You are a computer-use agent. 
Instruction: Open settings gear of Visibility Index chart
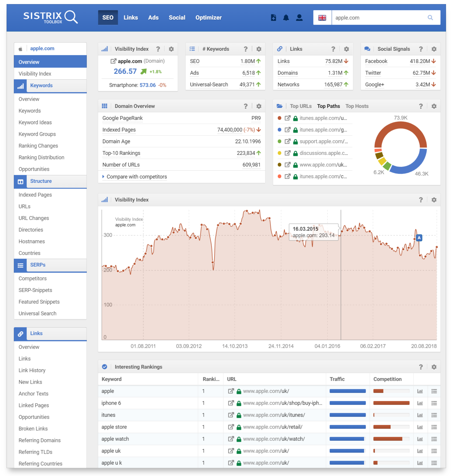[434, 199]
